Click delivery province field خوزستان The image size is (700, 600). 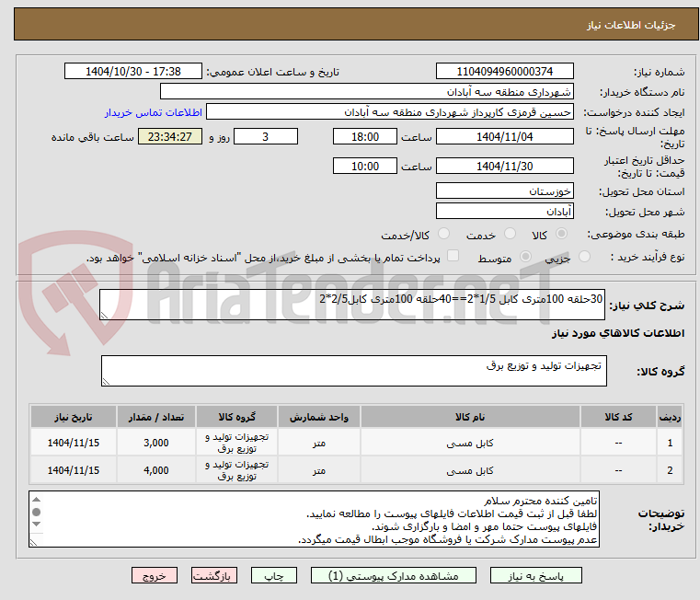pos(504,190)
